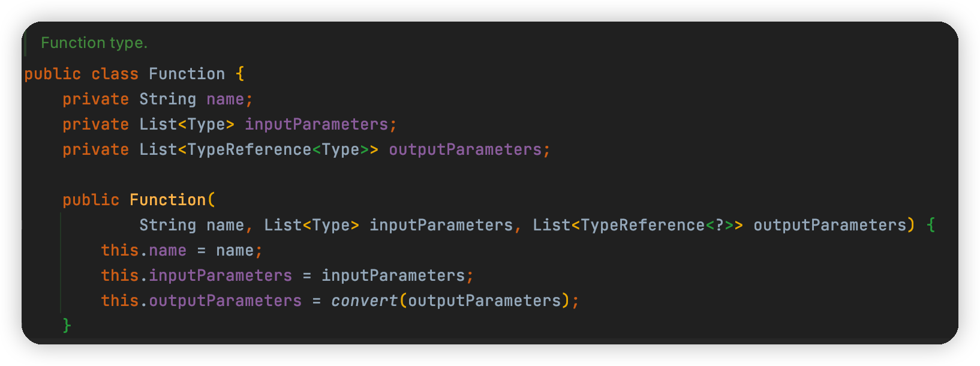The image size is (980, 366).
Task: Click the rendered doc comment "Function type."
Action: click(94, 43)
